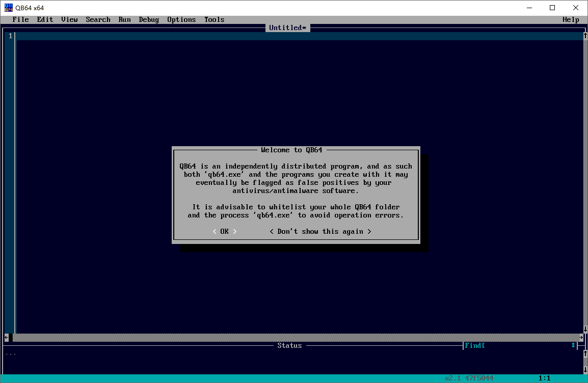Open the Tools menu

point(214,19)
